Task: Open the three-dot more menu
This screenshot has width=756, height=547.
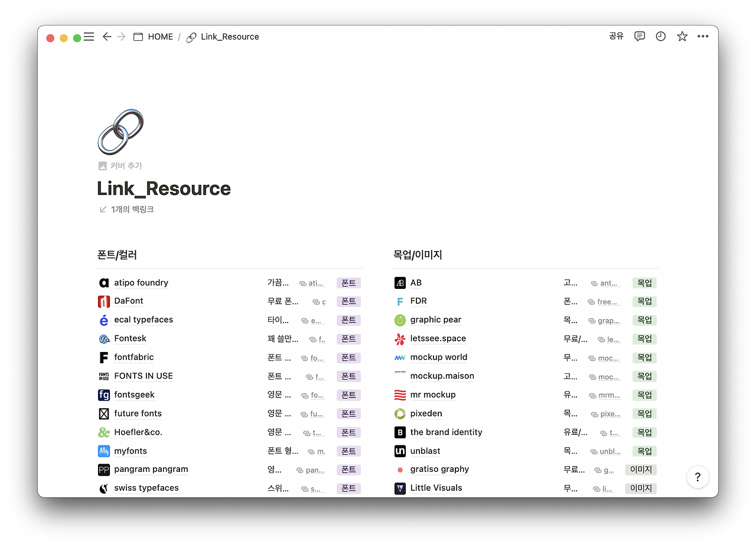Action: [x=703, y=37]
